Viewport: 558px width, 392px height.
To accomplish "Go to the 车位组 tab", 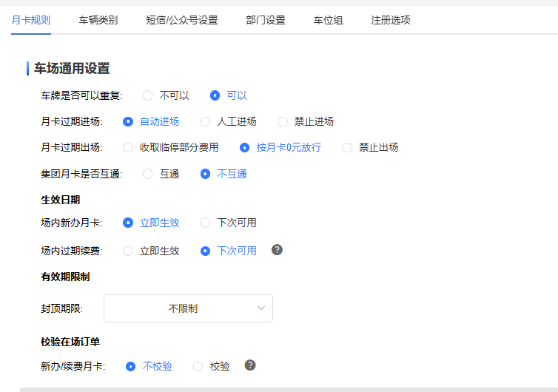I will click(328, 20).
